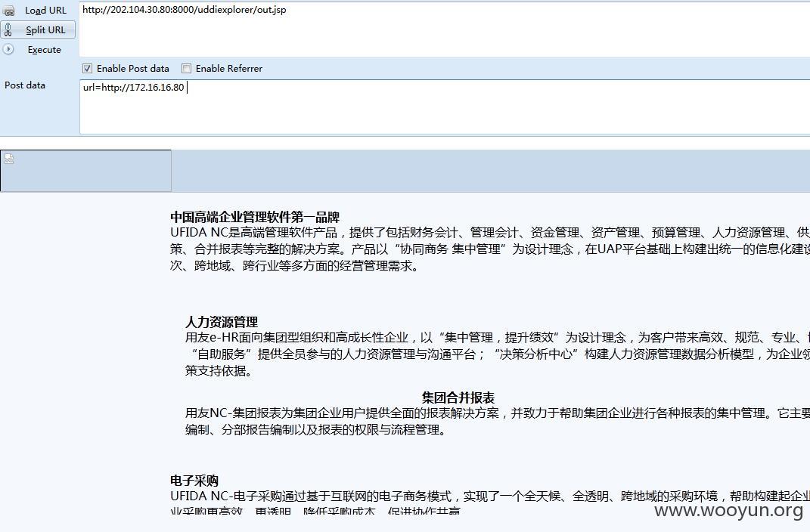Click the heading 人力资源管理
The width and height of the screenshot is (810, 532).
click(222, 322)
